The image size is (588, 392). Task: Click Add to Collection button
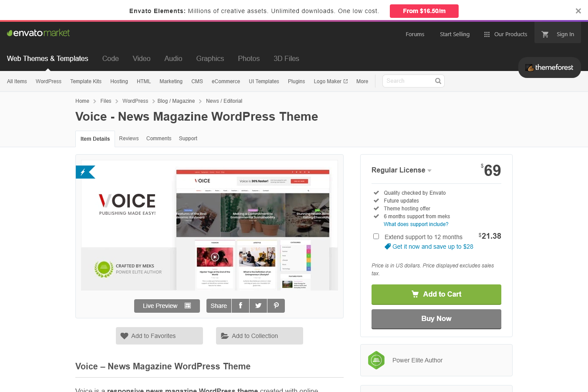coord(260,336)
